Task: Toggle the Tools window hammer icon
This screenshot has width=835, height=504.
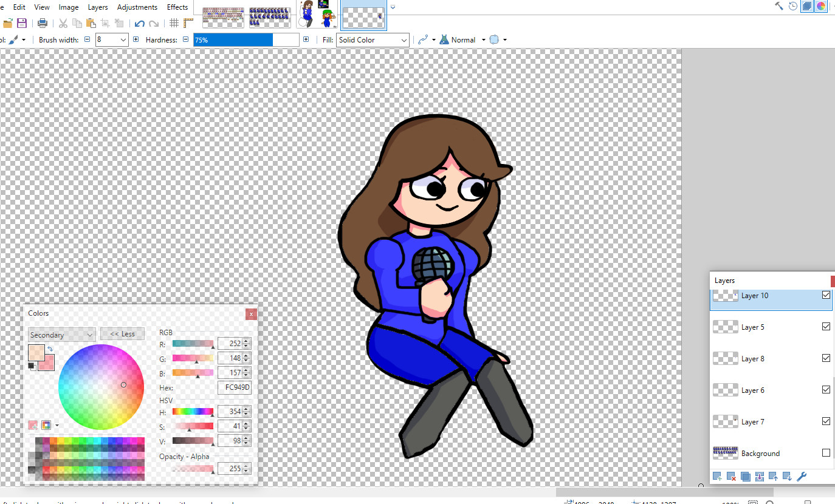Action: (x=779, y=6)
